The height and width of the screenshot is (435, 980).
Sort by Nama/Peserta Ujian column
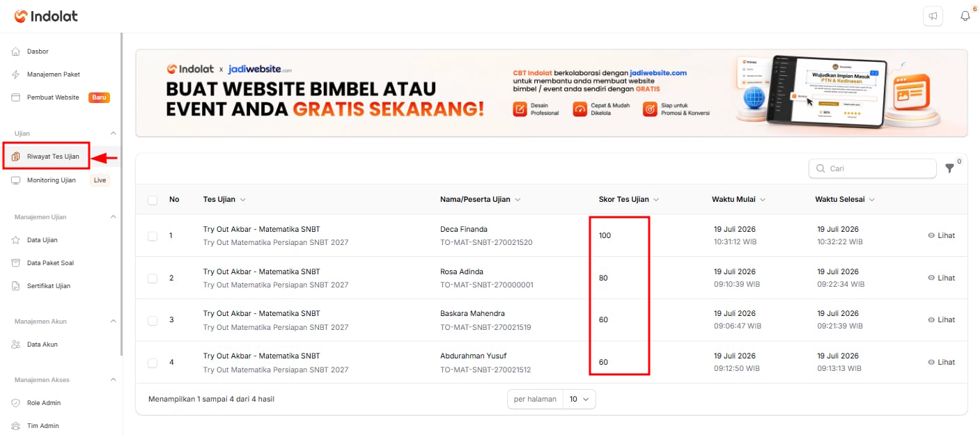tap(481, 199)
